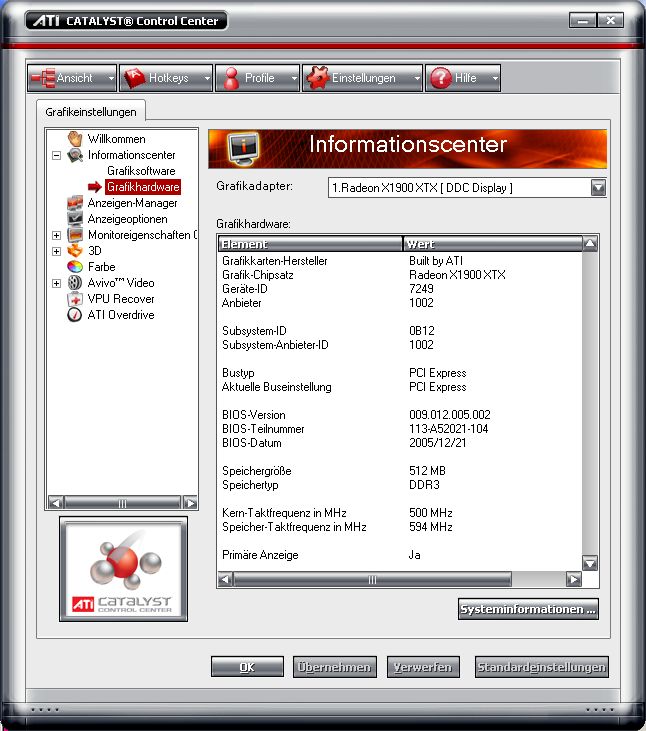Image resolution: width=646 pixels, height=731 pixels.
Task: Click the Speichergröße 512 MB row
Action: (400, 470)
